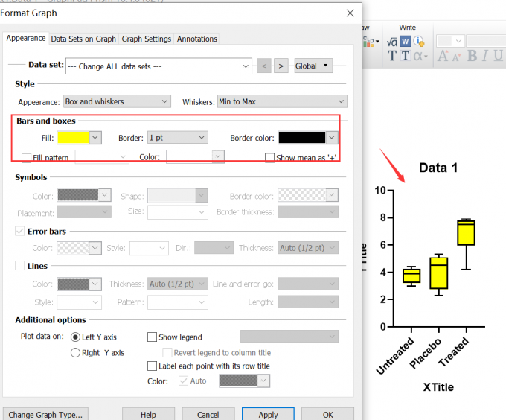Check Show mean as '+' option
The height and width of the screenshot is (420, 506).
[269, 158]
